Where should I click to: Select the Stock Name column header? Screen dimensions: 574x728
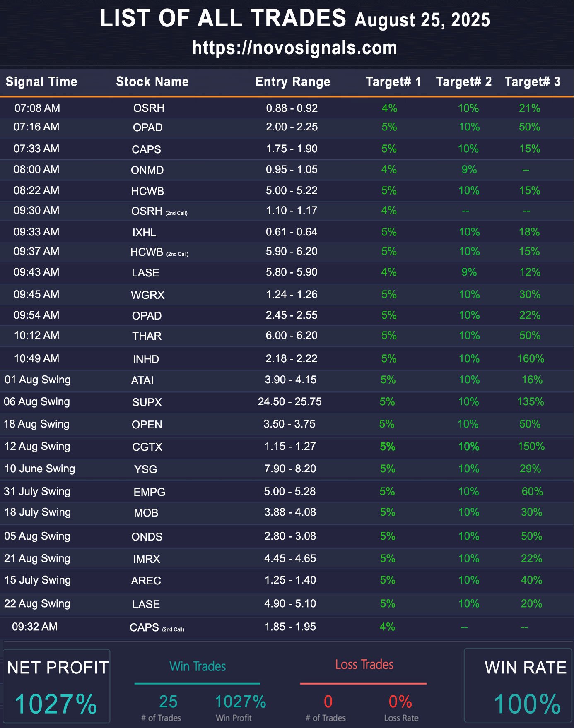tap(152, 82)
